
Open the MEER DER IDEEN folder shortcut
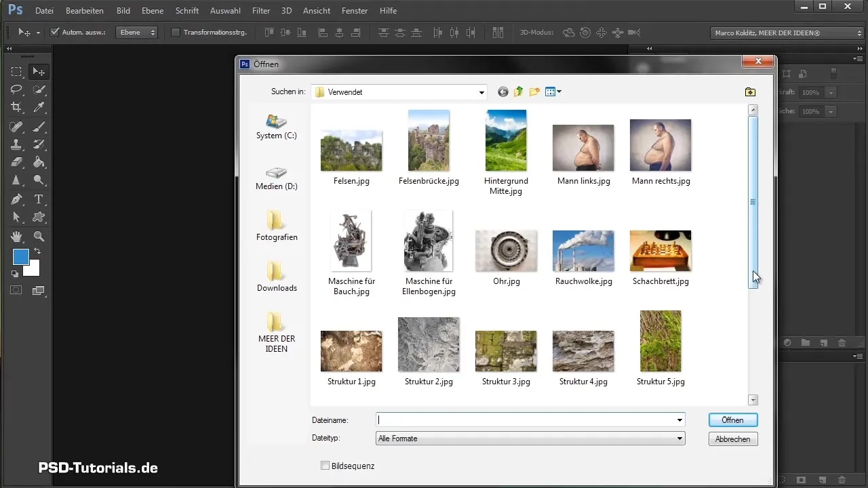click(x=277, y=332)
